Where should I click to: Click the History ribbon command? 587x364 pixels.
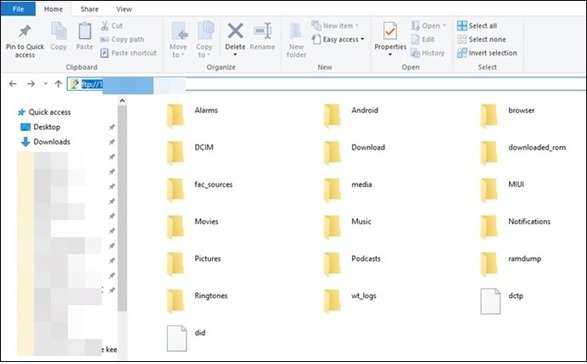[428, 53]
